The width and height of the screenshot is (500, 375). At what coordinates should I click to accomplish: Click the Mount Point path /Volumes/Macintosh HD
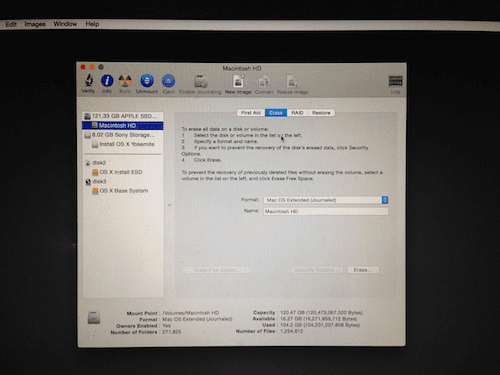tap(191, 313)
